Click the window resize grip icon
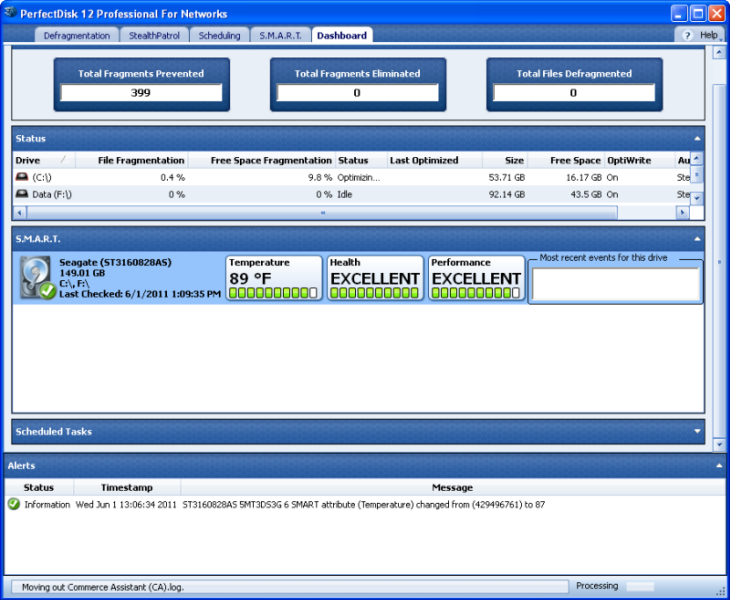Viewport: 730px width, 600px height. [x=721, y=591]
